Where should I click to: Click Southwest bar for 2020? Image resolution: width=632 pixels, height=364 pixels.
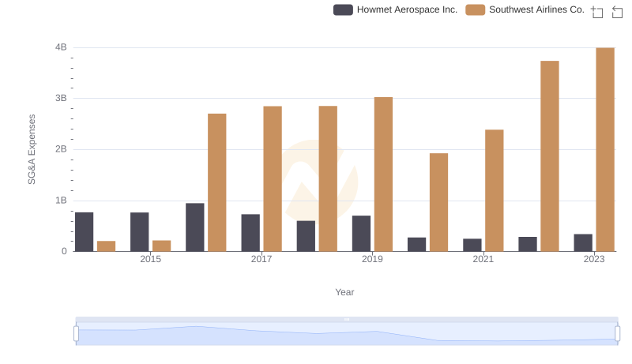(x=439, y=202)
